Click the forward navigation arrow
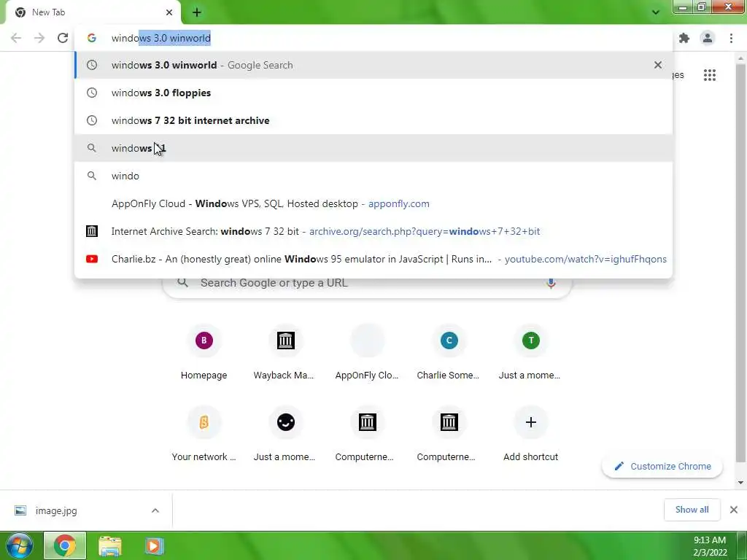Screen dimensions: 747x560 [x=39, y=38]
